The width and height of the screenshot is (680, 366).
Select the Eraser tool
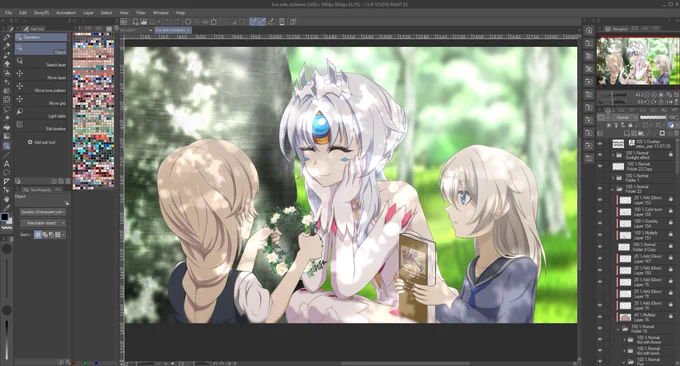click(x=7, y=64)
